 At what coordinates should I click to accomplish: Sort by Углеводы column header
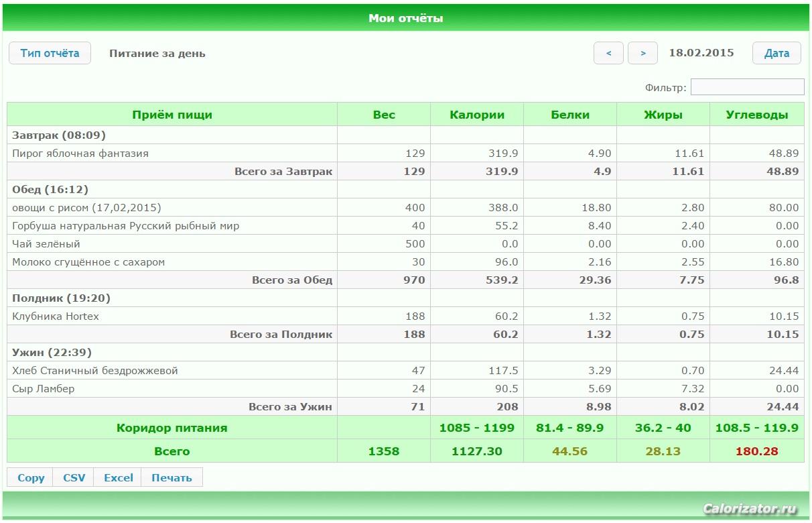757,115
